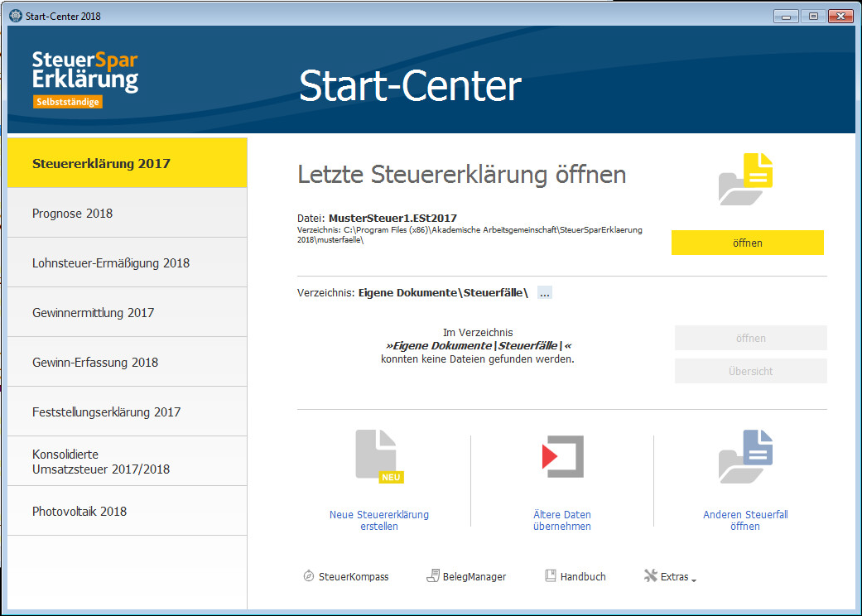Select Gewinn-Erfassung 2018
The image size is (862, 616).
point(127,362)
